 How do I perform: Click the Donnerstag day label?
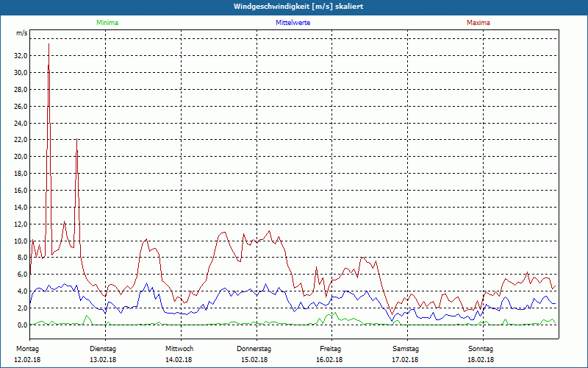(254, 349)
